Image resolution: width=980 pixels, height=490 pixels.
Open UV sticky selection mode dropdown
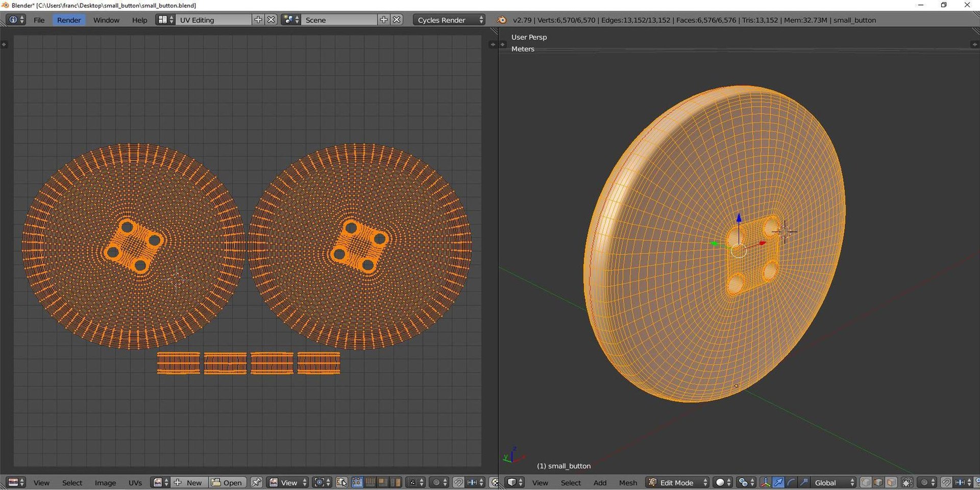415,482
